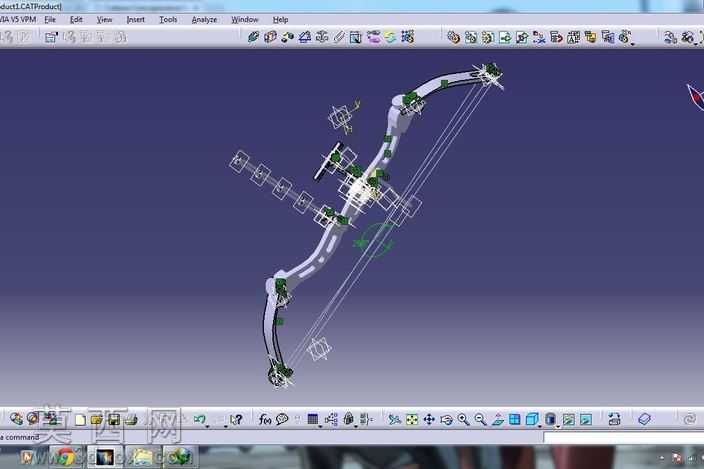Open the View menu

(x=104, y=20)
